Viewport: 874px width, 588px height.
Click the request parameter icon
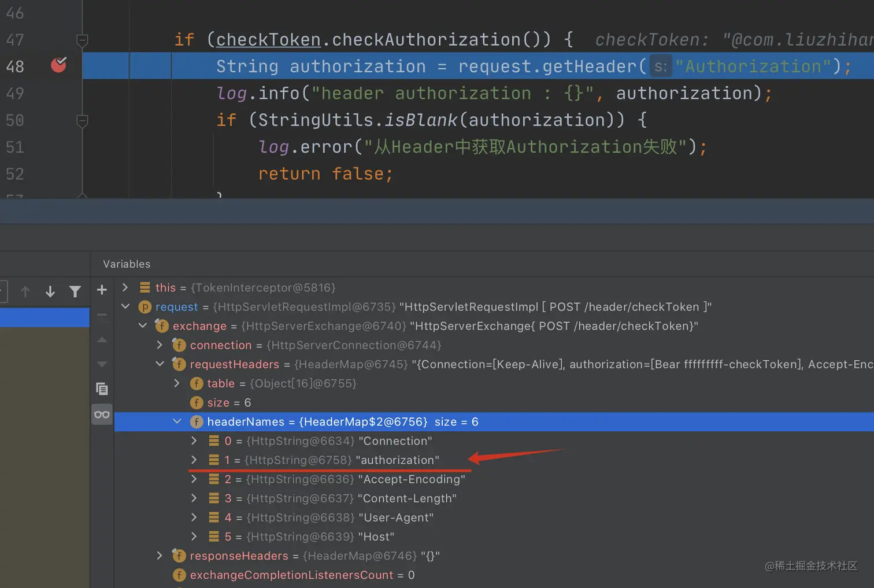(145, 307)
